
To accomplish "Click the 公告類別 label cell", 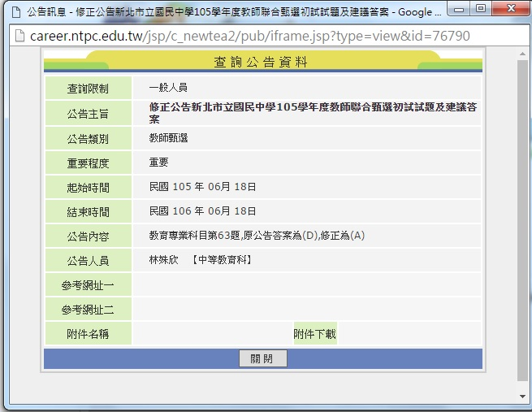I will click(x=88, y=139).
